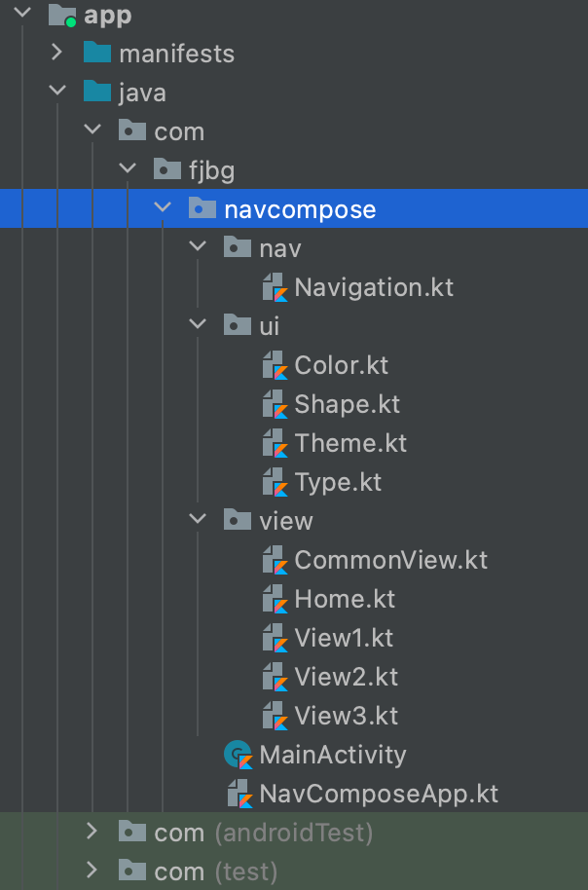588x890 pixels.
Task: Select the Type.kt file
Action: tap(338, 482)
